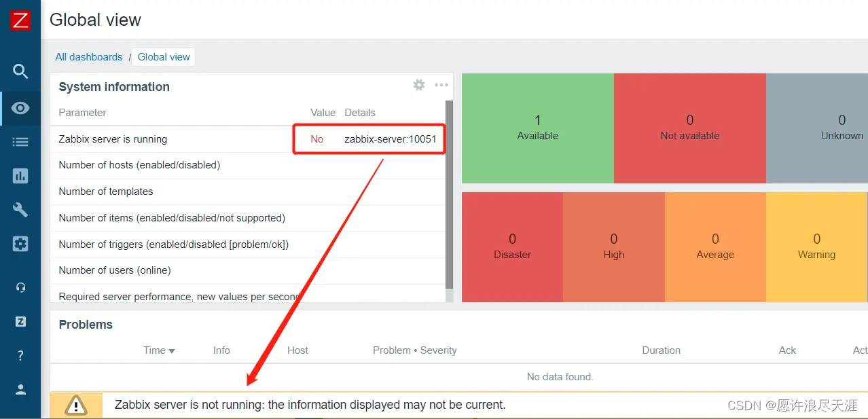Click the Zabbix logo in sidebar
The height and width of the screenshot is (419, 868).
[20, 20]
